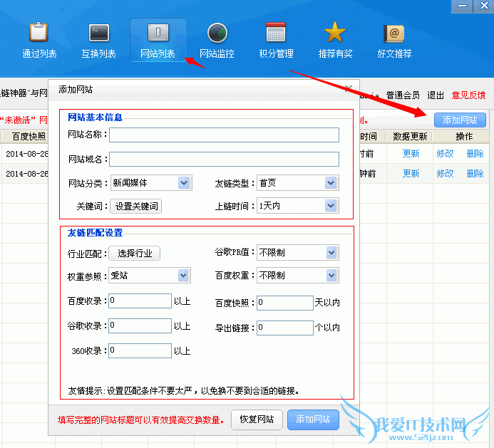Expand the 上链时间 dropdown
This screenshot has height=448, width=494.
click(x=331, y=206)
